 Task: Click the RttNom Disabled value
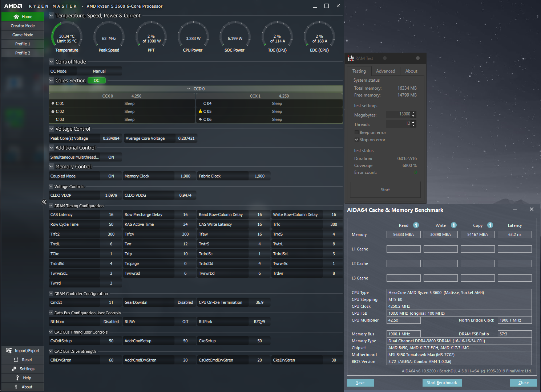coord(111,322)
